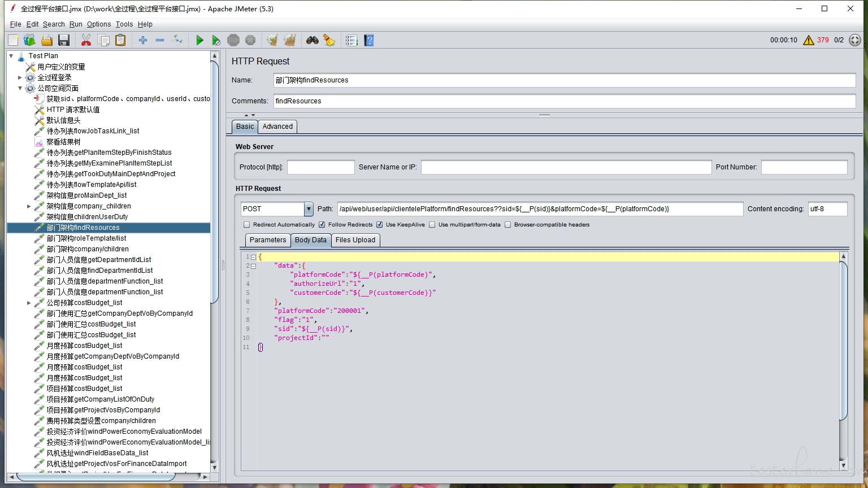Expand the 公司预算costBudget_list node
Image resolution: width=868 pixels, height=488 pixels.
pos(29,303)
